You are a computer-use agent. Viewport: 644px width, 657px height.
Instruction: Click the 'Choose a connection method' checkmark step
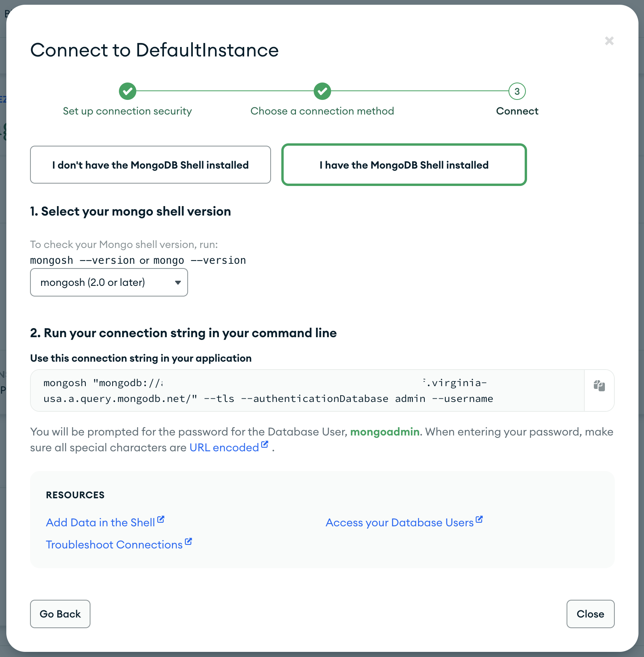pos(322,91)
